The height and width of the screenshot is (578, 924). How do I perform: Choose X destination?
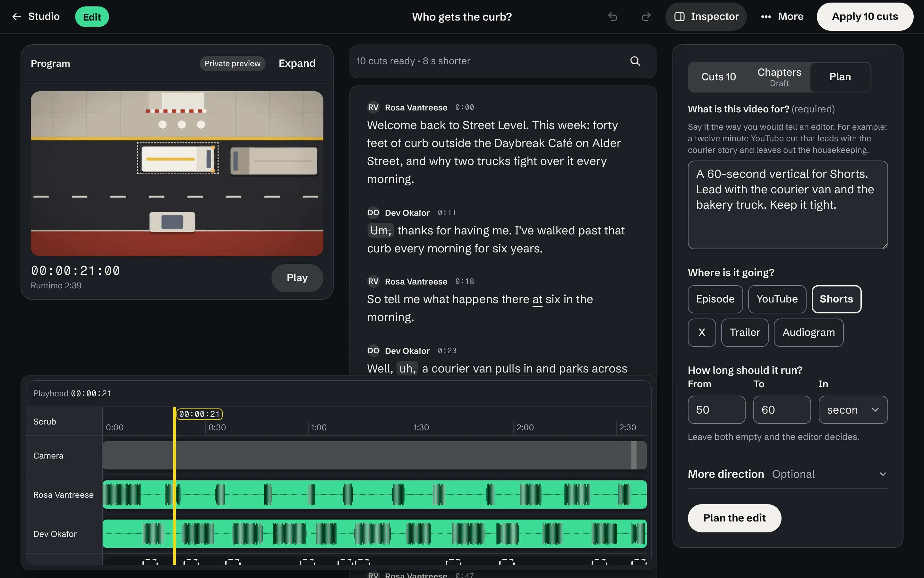pos(702,333)
